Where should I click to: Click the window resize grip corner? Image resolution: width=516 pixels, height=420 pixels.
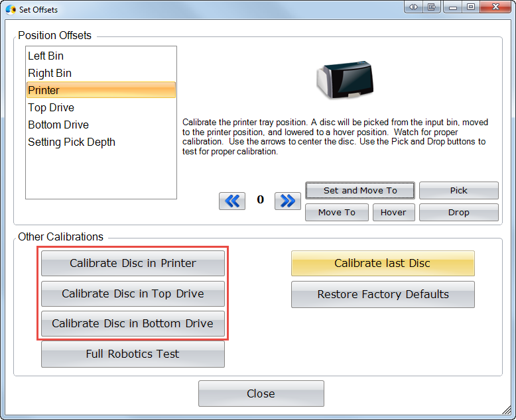point(507,410)
